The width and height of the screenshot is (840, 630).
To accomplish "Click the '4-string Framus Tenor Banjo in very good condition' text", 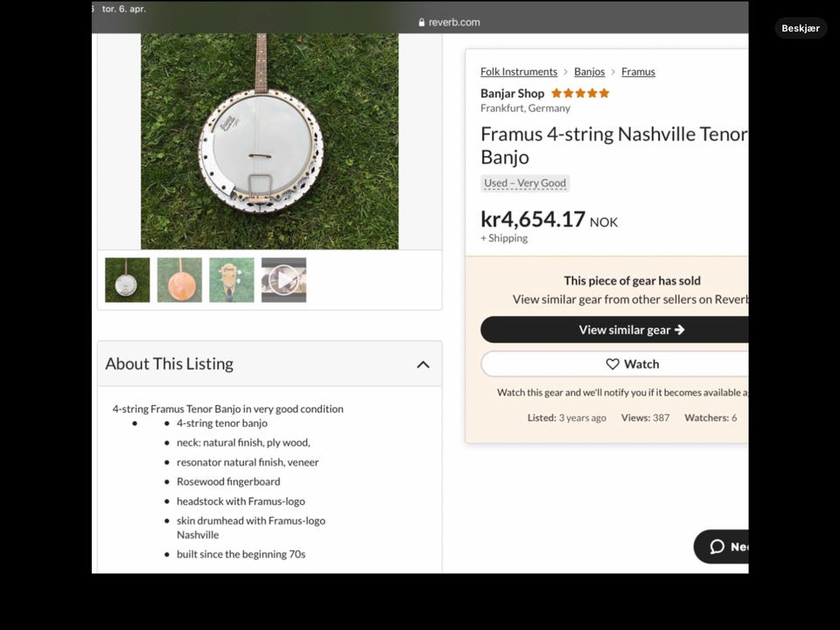I will [227, 409].
